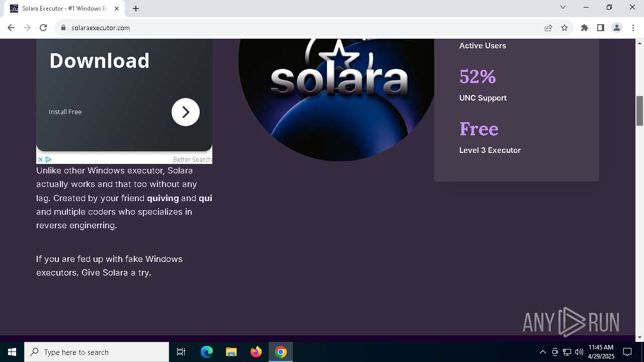This screenshot has height=362, width=644.
Task: Click the Free Level 3 Executor text
Action: click(x=490, y=137)
